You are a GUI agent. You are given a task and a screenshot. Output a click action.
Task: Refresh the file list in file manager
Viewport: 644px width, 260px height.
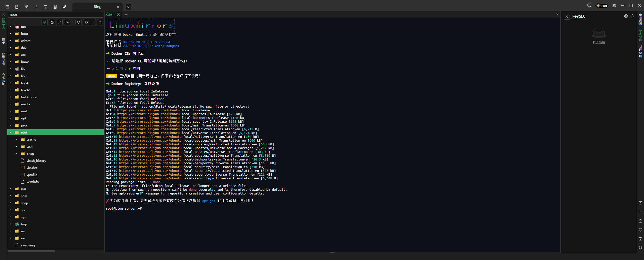tap(78, 22)
